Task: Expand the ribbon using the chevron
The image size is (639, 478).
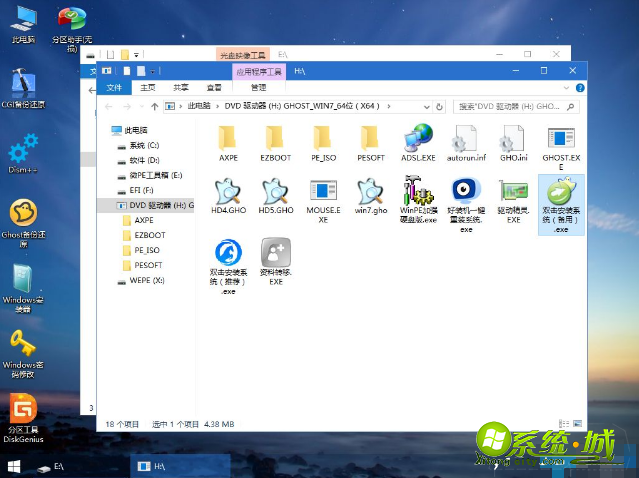Action: (x=566, y=88)
